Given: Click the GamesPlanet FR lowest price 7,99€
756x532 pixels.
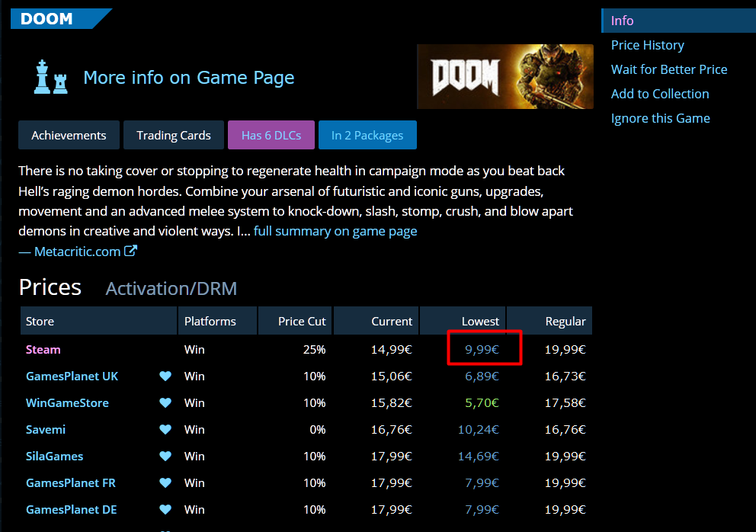Looking at the screenshot, I should tap(482, 482).
